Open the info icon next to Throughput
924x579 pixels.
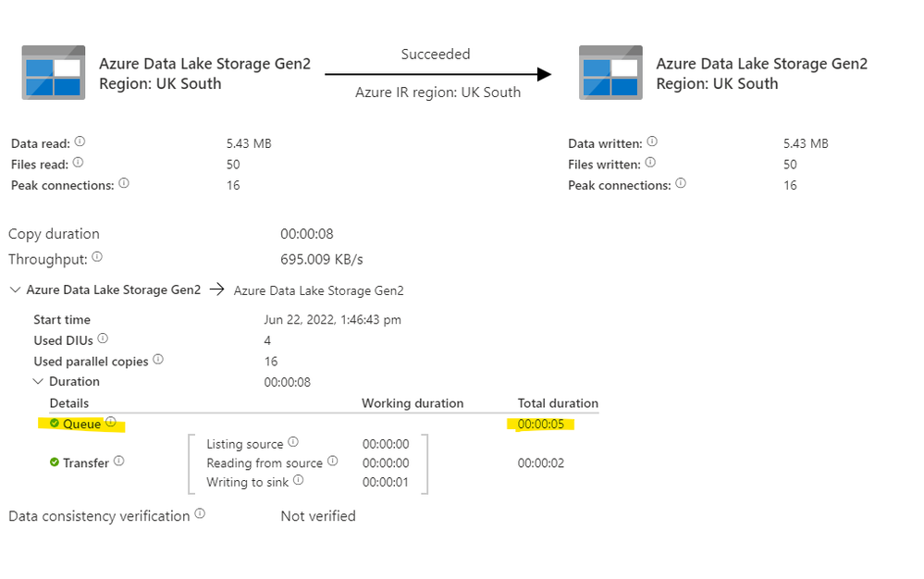97,257
